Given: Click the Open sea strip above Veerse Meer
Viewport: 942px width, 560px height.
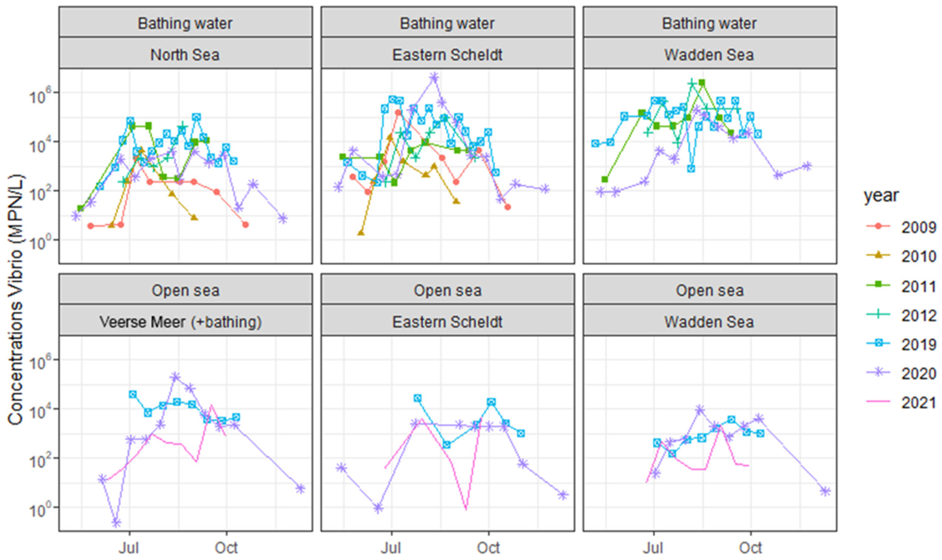Looking at the screenshot, I should point(185,290).
